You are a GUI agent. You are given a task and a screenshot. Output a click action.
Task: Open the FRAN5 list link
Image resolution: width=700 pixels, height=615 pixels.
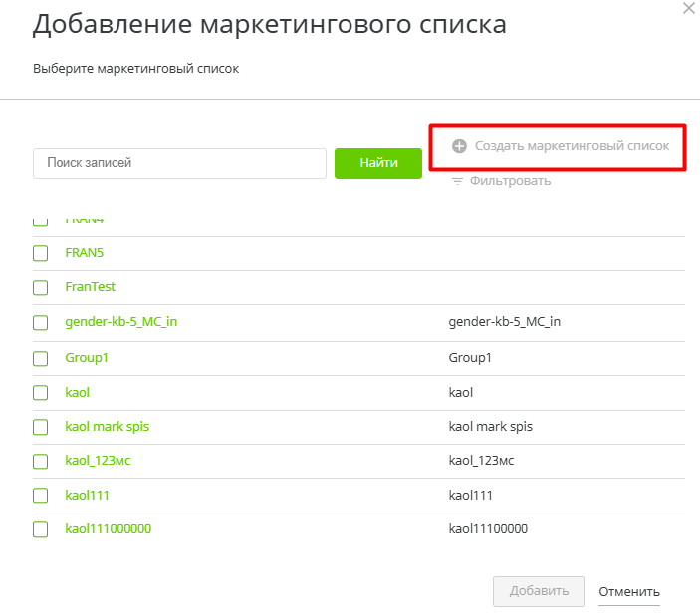pos(84,253)
